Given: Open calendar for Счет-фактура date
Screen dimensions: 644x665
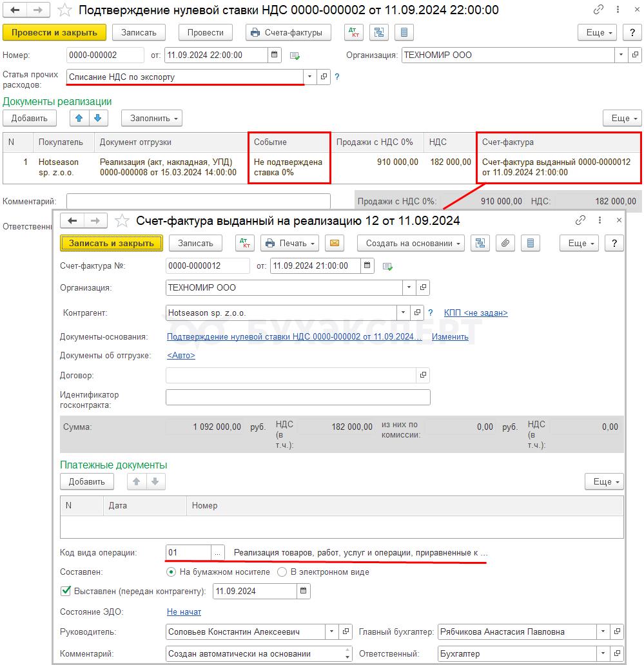Looking at the screenshot, I should 367,265.
